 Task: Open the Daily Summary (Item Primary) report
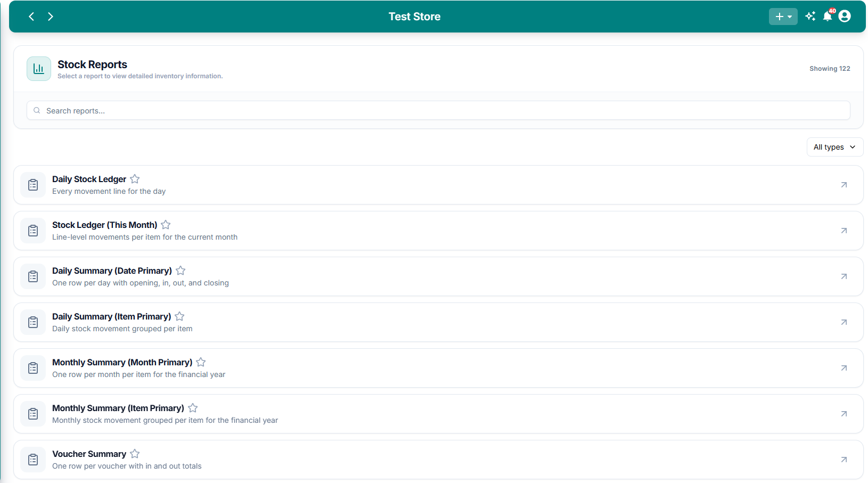(x=438, y=322)
